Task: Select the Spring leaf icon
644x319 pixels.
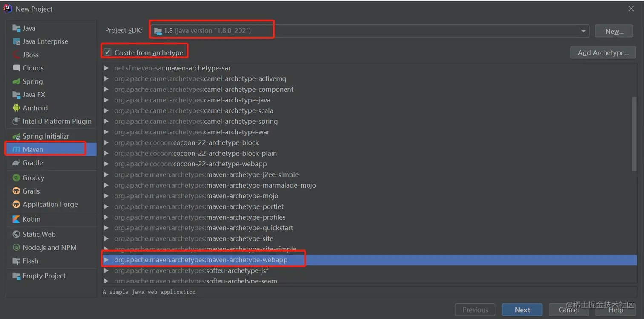Action: 17,81
